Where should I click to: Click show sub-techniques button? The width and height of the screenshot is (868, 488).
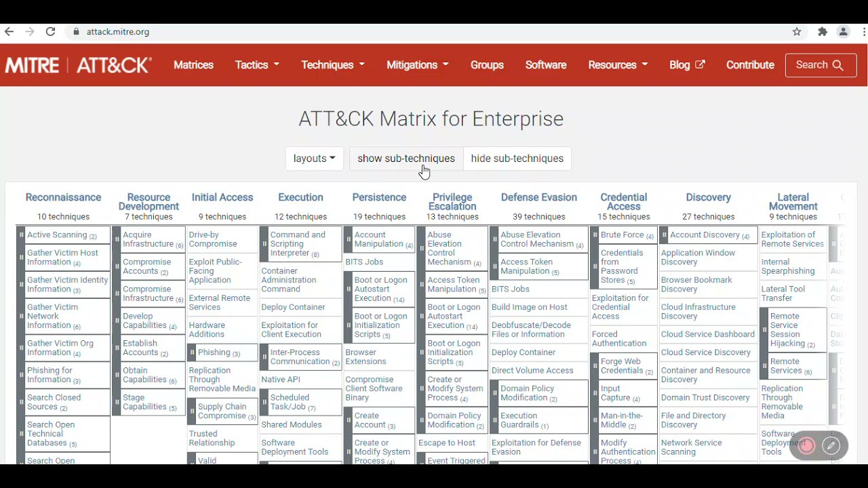pos(406,159)
